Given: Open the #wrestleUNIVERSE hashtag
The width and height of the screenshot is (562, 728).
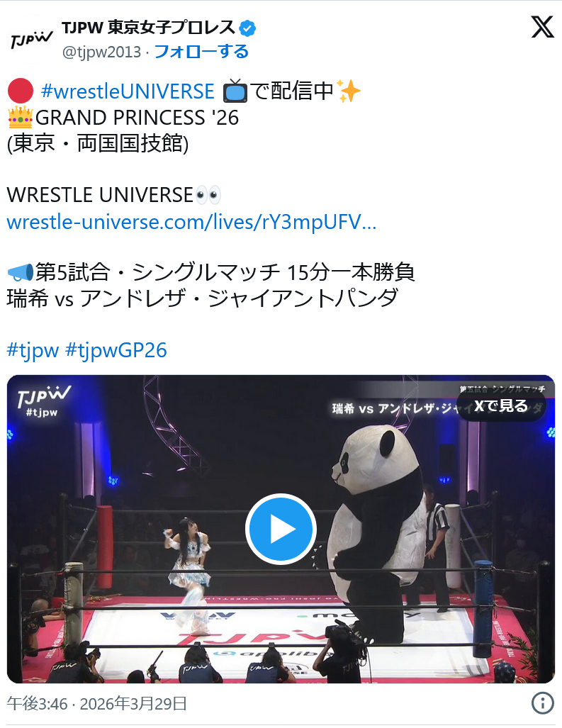Looking at the screenshot, I should pos(128,91).
